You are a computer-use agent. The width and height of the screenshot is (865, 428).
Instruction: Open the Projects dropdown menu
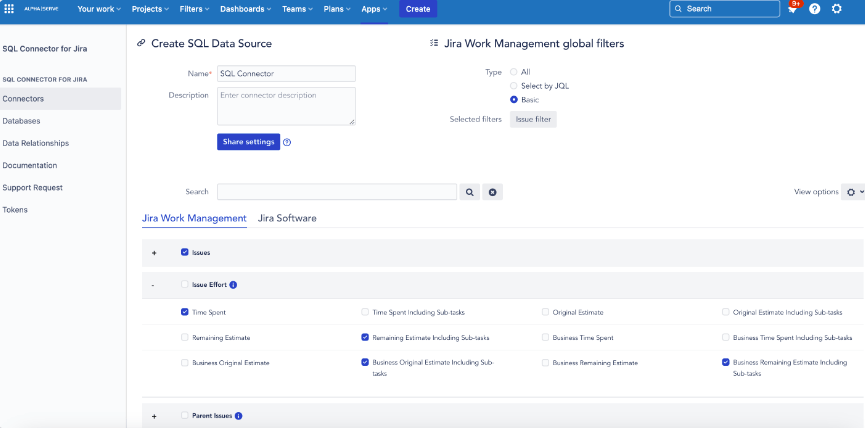pos(150,9)
